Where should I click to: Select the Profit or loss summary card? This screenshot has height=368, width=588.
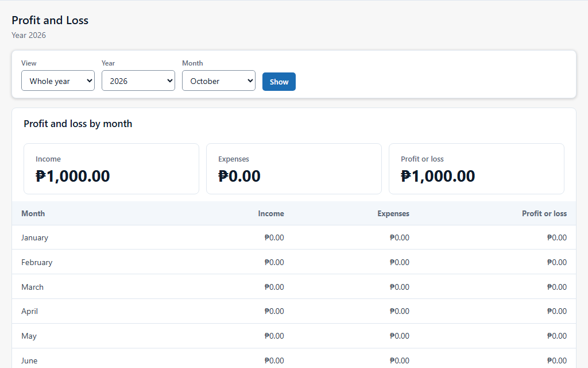click(477, 168)
